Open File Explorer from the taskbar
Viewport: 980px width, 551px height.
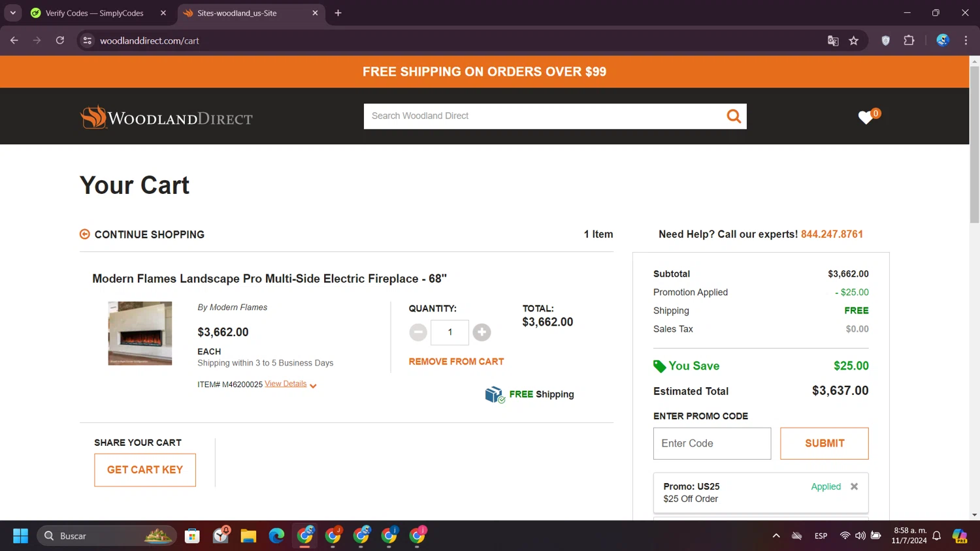[x=248, y=536]
